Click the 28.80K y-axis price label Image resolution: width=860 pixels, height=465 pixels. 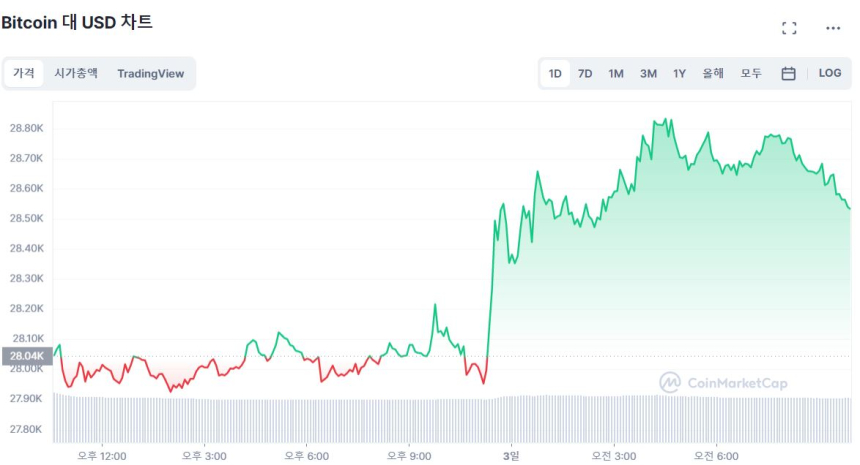pos(26,128)
